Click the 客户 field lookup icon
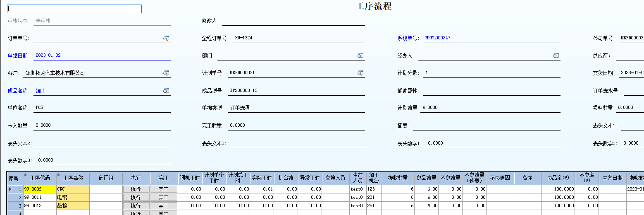This screenshot has height=215, width=644. click(166, 73)
